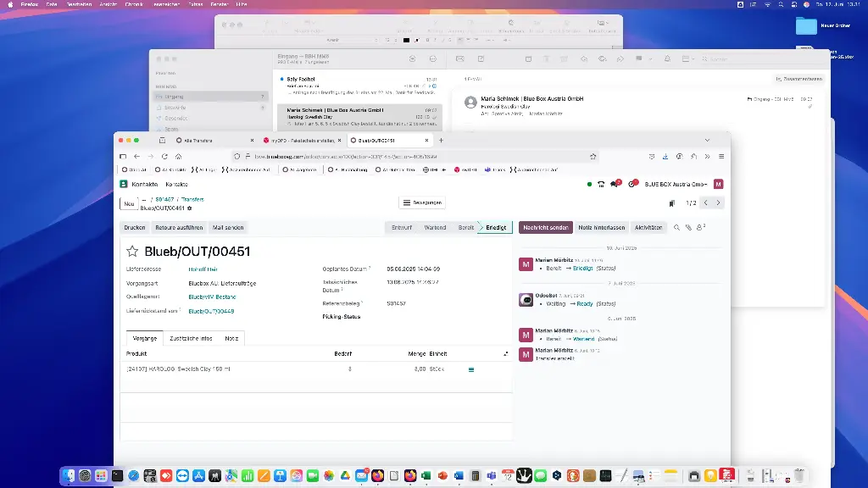The image size is (868, 488).
Task: Open details icon on HAROLOG Swedish Clay row
Action: 471,369
